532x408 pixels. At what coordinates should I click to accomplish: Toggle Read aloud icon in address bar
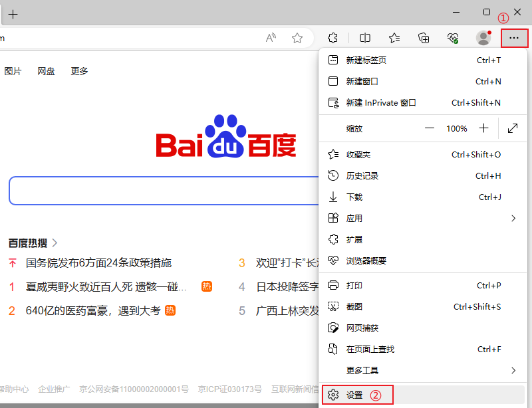[271, 38]
